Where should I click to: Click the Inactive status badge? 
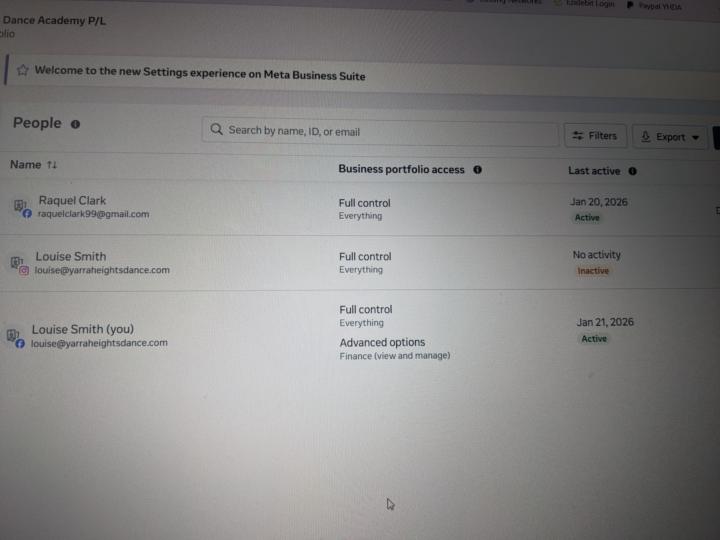point(592,271)
